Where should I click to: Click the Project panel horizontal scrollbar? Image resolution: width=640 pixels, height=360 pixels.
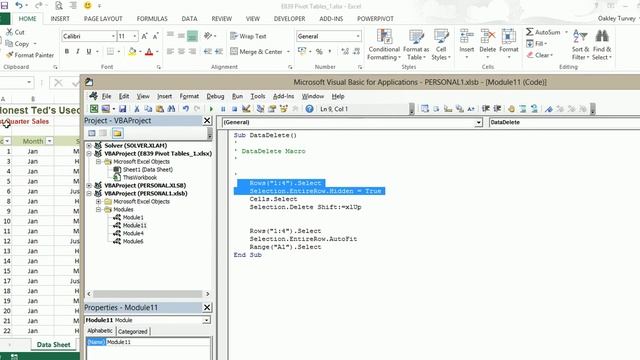(148, 294)
